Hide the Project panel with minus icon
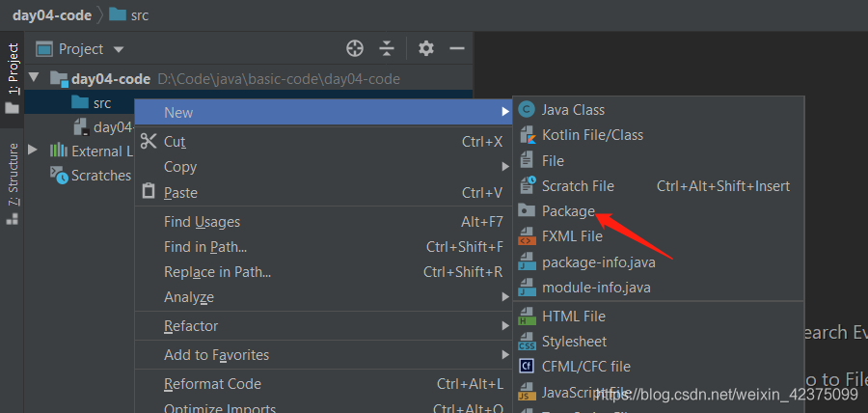 pyautogui.click(x=457, y=48)
